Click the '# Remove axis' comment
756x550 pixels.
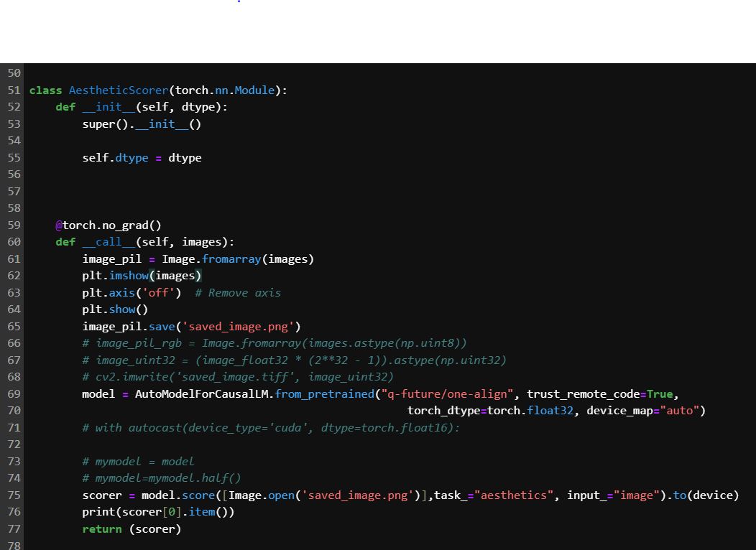[x=237, y=293]
